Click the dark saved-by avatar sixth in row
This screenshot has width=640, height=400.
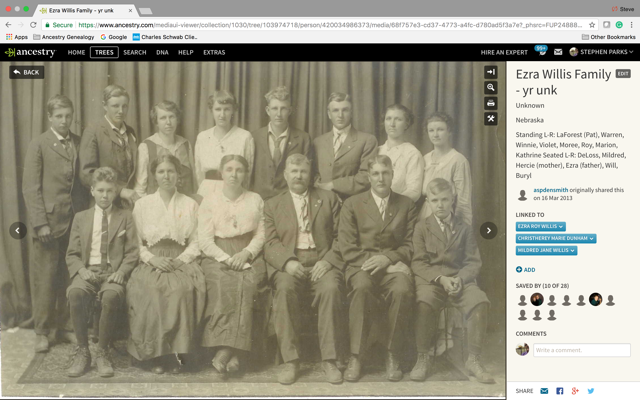click(x=596, y=300)
